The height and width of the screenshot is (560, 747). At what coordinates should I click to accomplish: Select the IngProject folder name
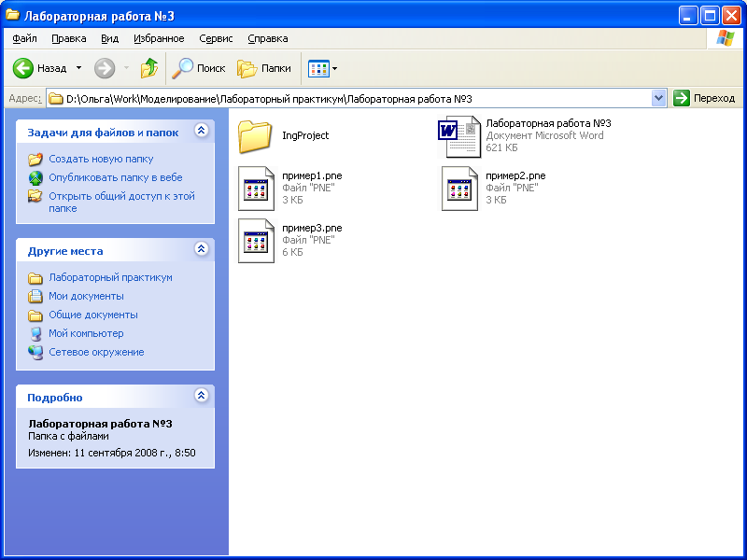tap(305, 135)
